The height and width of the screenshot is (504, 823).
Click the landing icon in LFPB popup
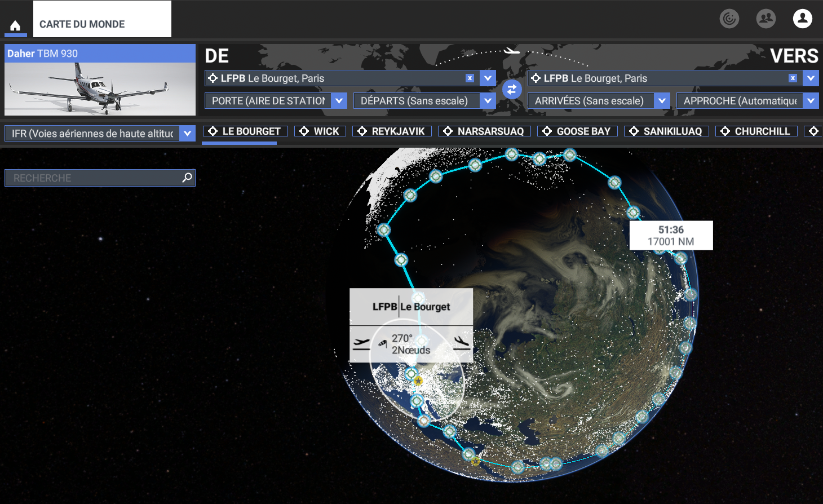tap(462, 343)
